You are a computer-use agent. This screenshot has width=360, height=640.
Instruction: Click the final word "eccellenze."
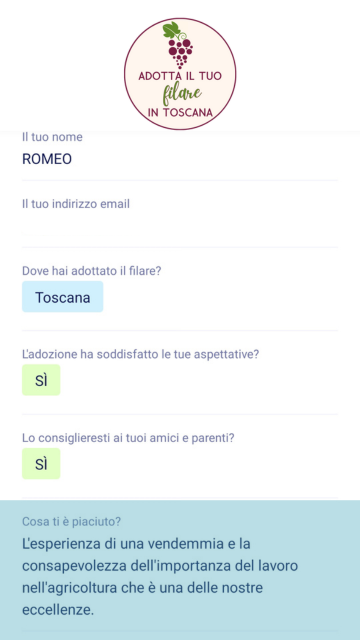58,610
